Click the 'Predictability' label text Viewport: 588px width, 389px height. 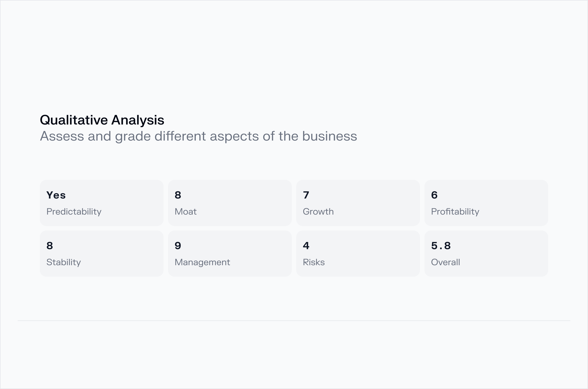click(74, 212)
